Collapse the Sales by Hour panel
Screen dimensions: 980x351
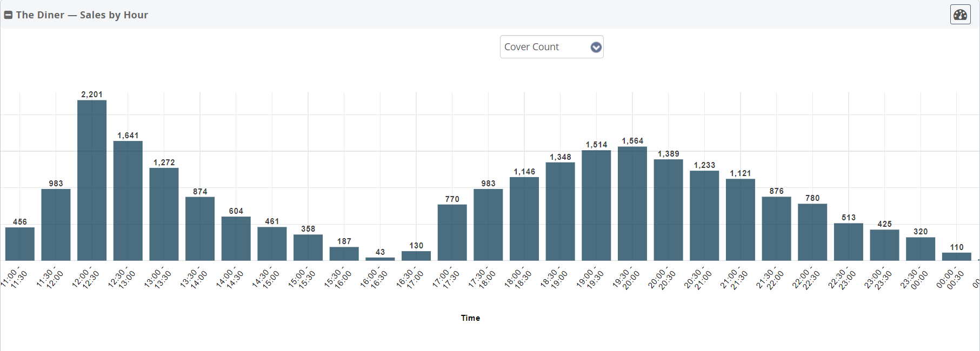click(x=8, y=15)
